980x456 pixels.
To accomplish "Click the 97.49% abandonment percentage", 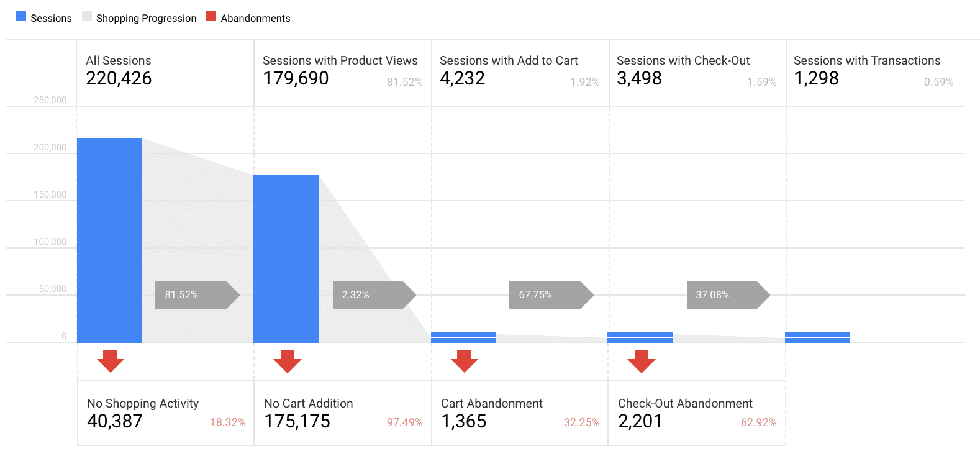I will click(x=405, y=422).
